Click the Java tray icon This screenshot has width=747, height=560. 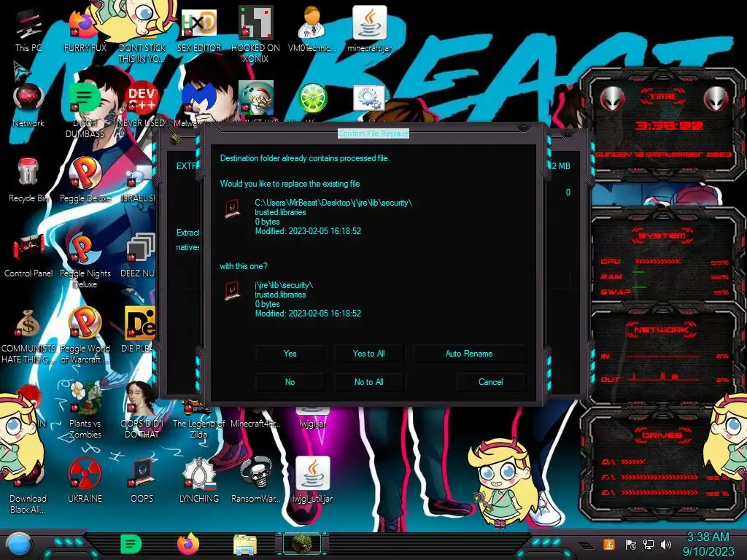click(608, 544)
